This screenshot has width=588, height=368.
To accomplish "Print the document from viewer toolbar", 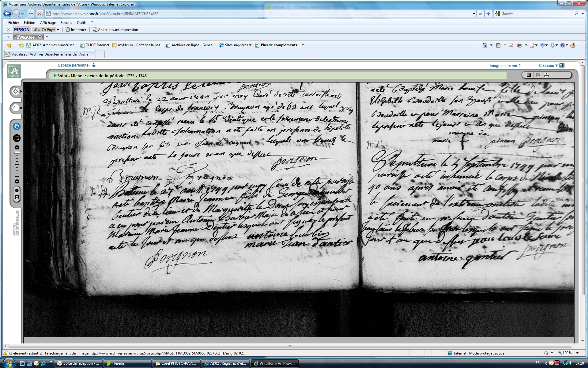I will point(547,75).
